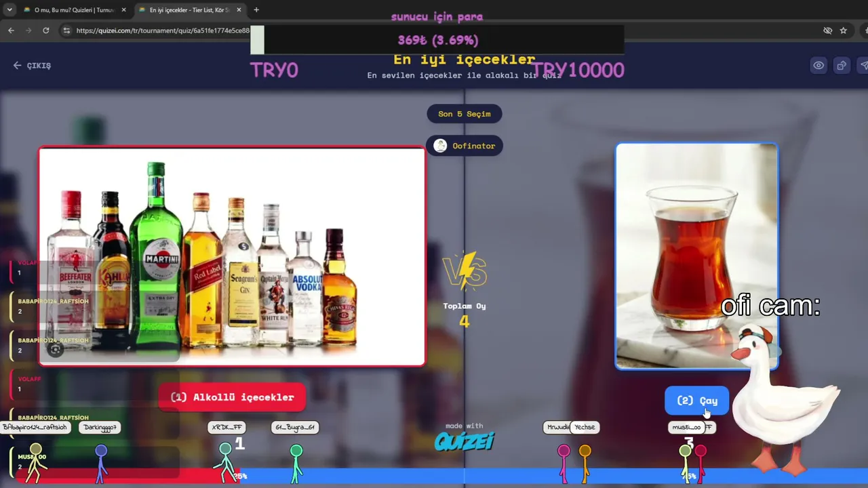
Task: Open the 'Son 5 Seçim' panel
Action: point(465,114)
